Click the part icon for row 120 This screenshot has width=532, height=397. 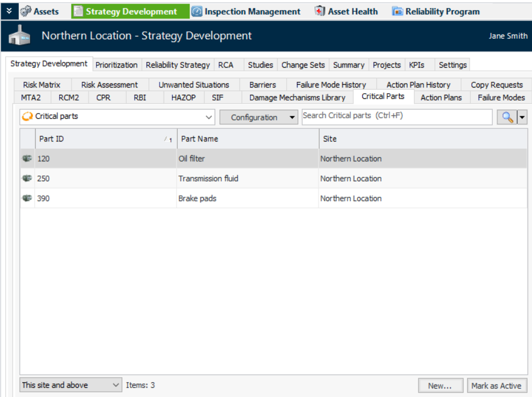click(27, 158)
